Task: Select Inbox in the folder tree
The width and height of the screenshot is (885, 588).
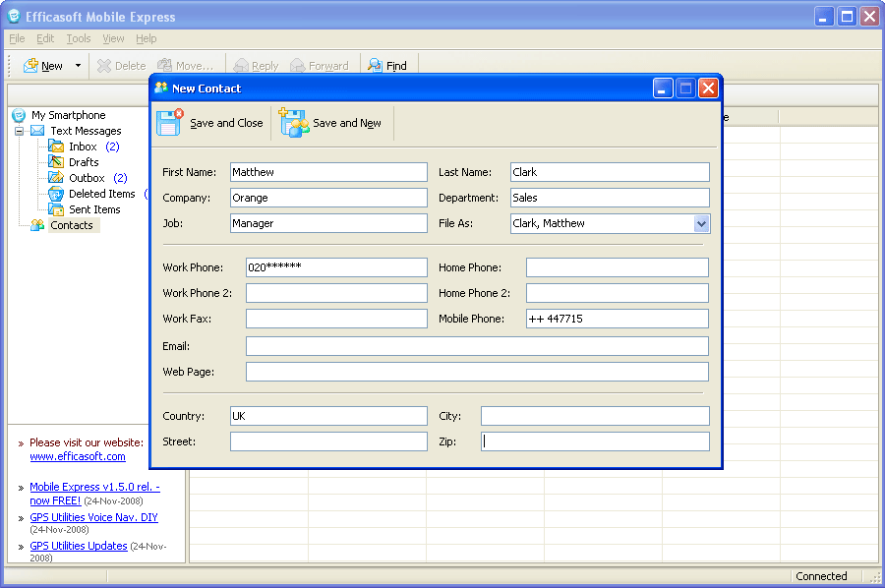Action: coord(83,147)
